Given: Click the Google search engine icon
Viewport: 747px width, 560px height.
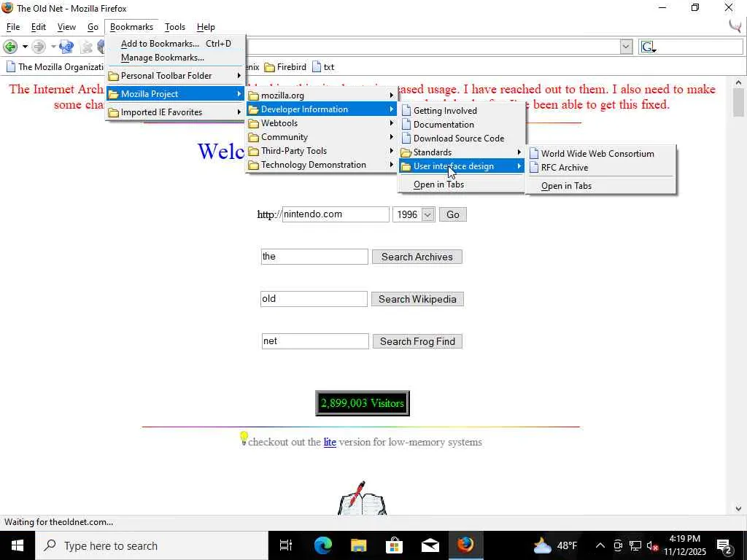Looking at the screenshot, I should pos(649,47).
